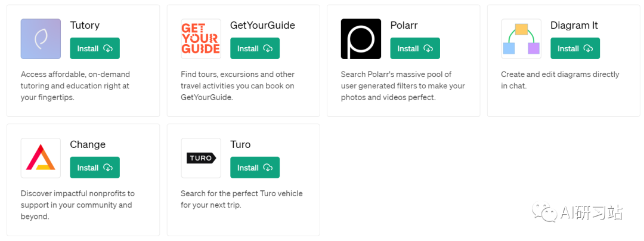The width and height of the screenshot is (644, 241).
Task: Select the GetYourGuide plugin title
Action: click(x=262, y=26)
